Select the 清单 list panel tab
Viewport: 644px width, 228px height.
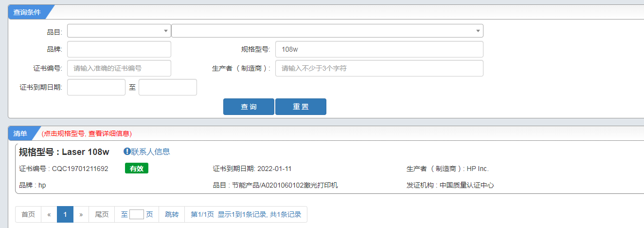click(20, 133)
